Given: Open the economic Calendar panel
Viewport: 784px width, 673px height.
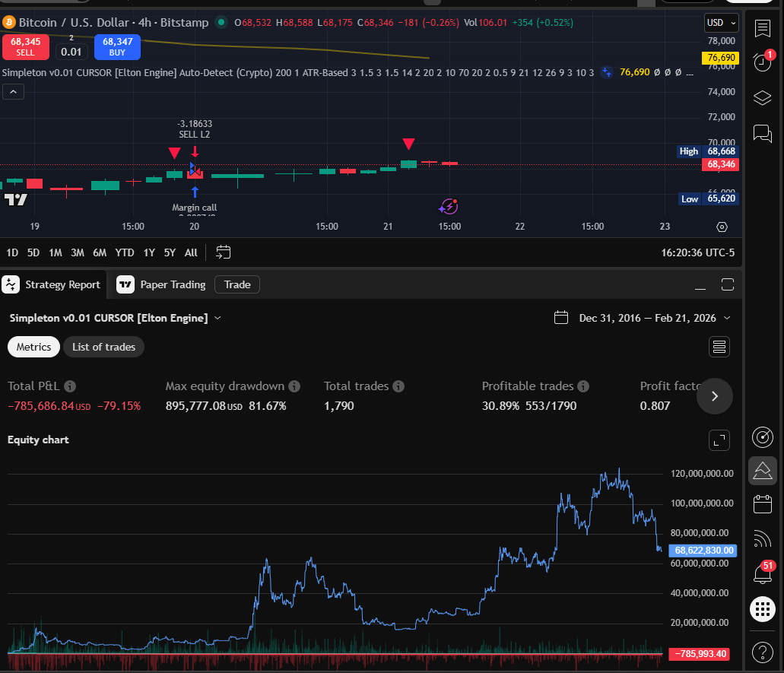Looking at the screenshot, I should [763, 503].
